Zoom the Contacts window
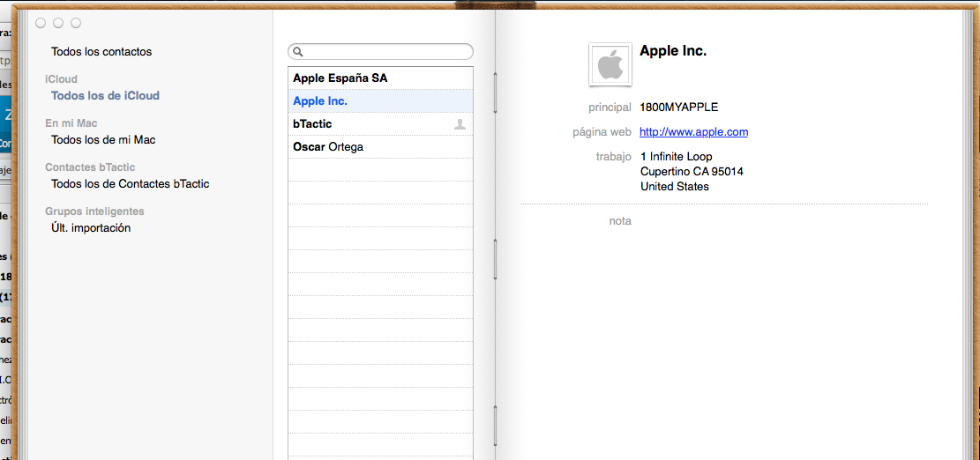The width and height of the screenshot is (980, 460). 76,23
